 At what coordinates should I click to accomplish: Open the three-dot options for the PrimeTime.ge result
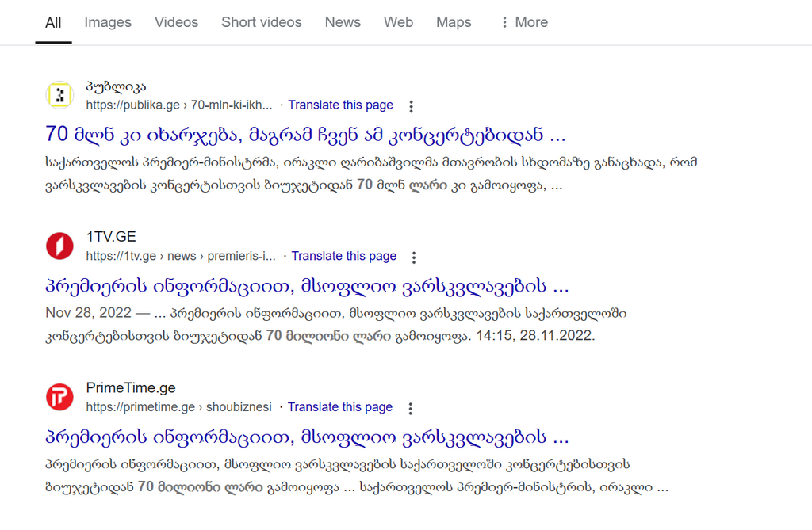tap(410, 408)
